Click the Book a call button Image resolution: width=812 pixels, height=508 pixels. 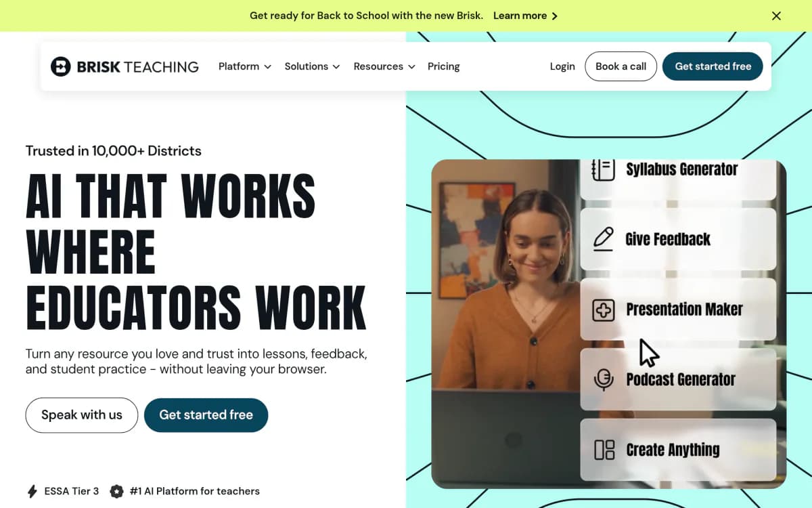(621, 66)
